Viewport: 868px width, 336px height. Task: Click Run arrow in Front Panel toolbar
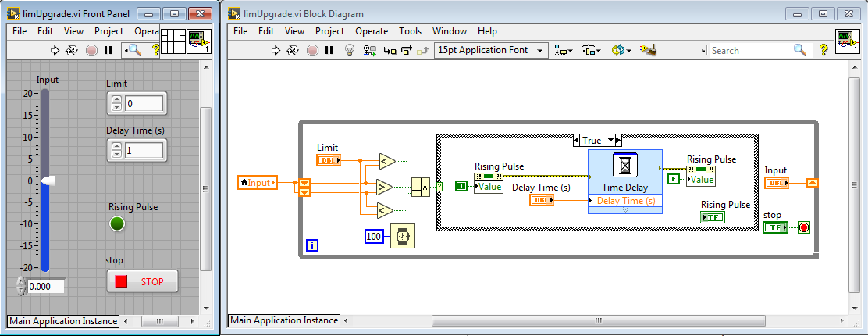(x=55, y=51)
